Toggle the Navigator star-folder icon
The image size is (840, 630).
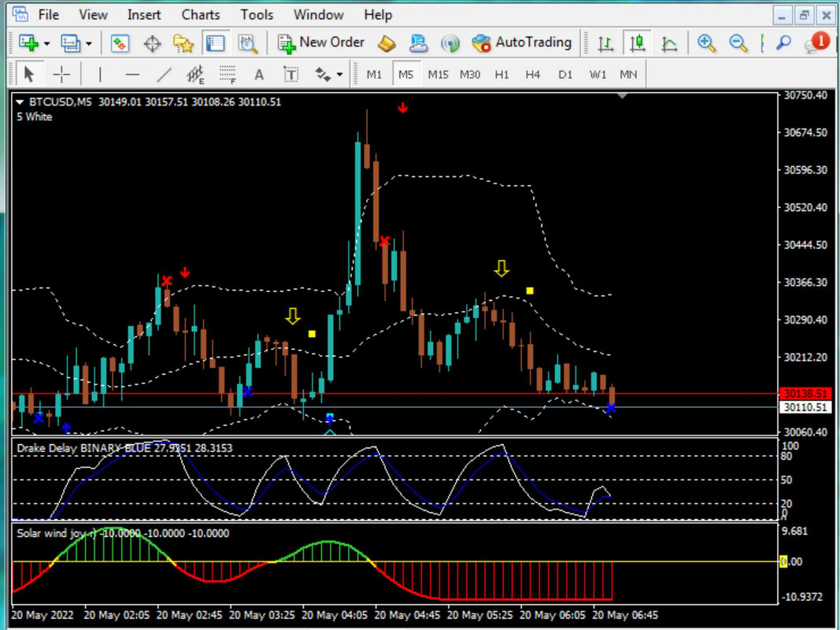point(183,43)
